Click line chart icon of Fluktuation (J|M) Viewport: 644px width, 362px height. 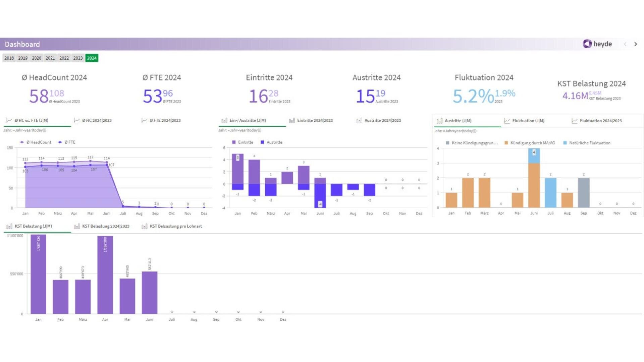click(507, 121)
